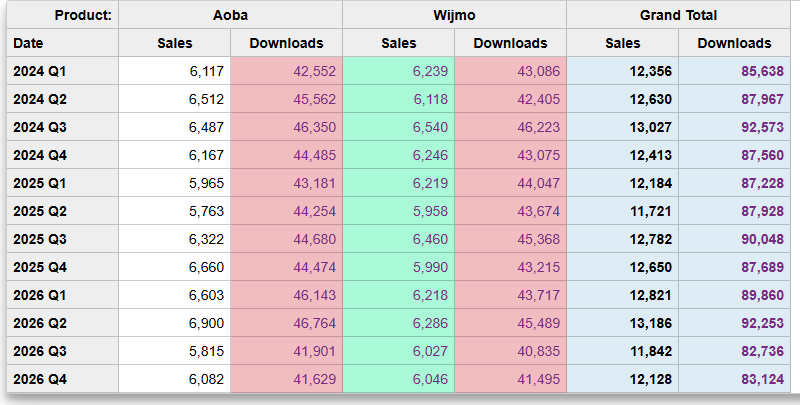Select the 2024 Q3 row header
This screenshot has width=800, height=405.
tap(63, 127)
